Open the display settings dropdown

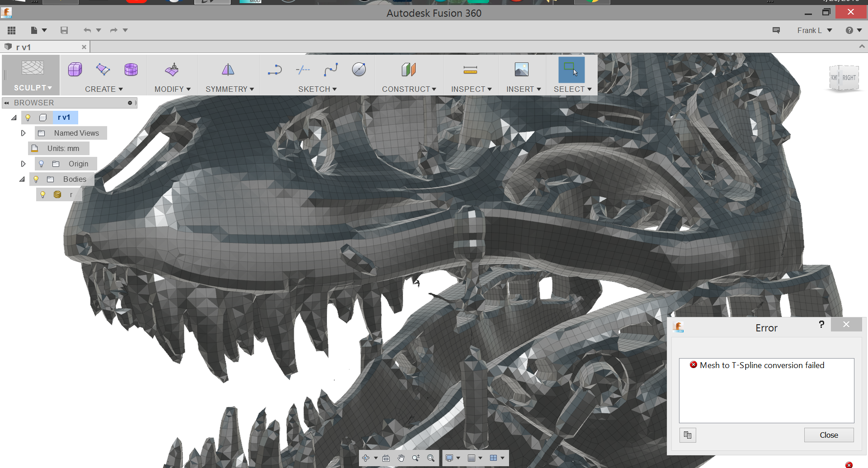tap(452, 458)
